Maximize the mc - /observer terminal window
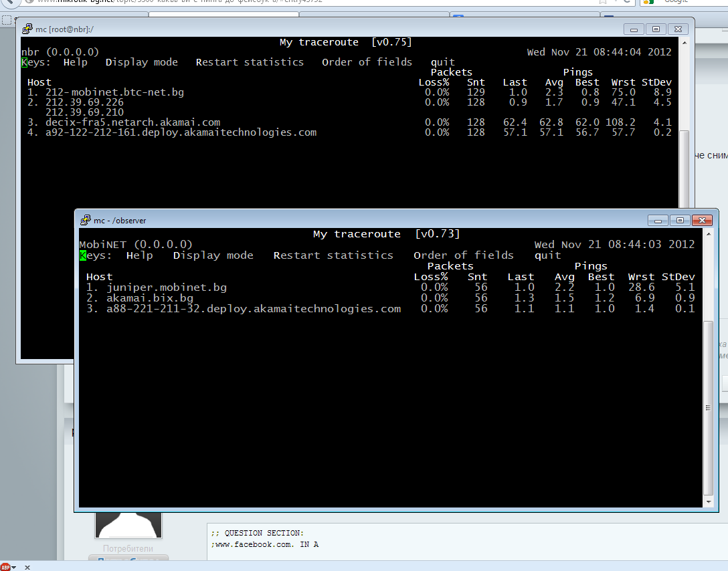 click(x=679, y=220)
